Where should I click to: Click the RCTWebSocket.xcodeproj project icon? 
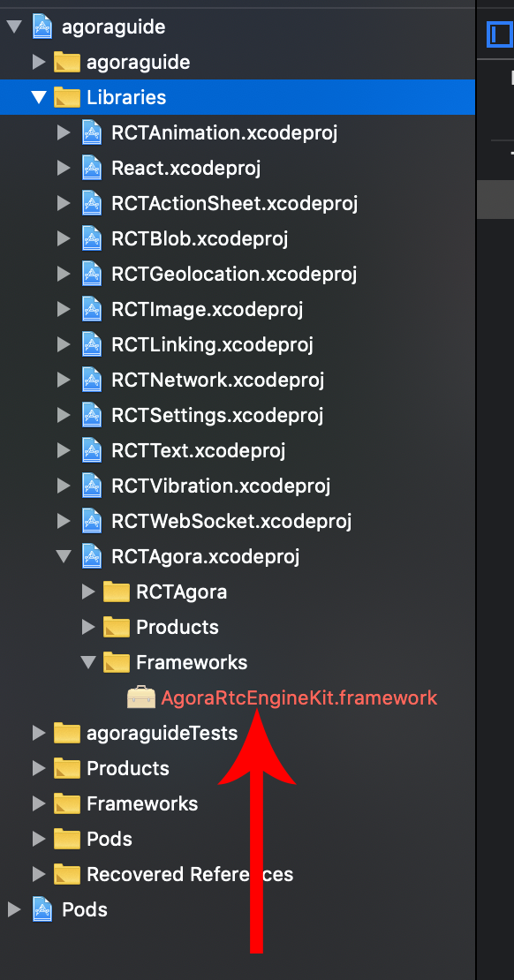pos(92,521)
